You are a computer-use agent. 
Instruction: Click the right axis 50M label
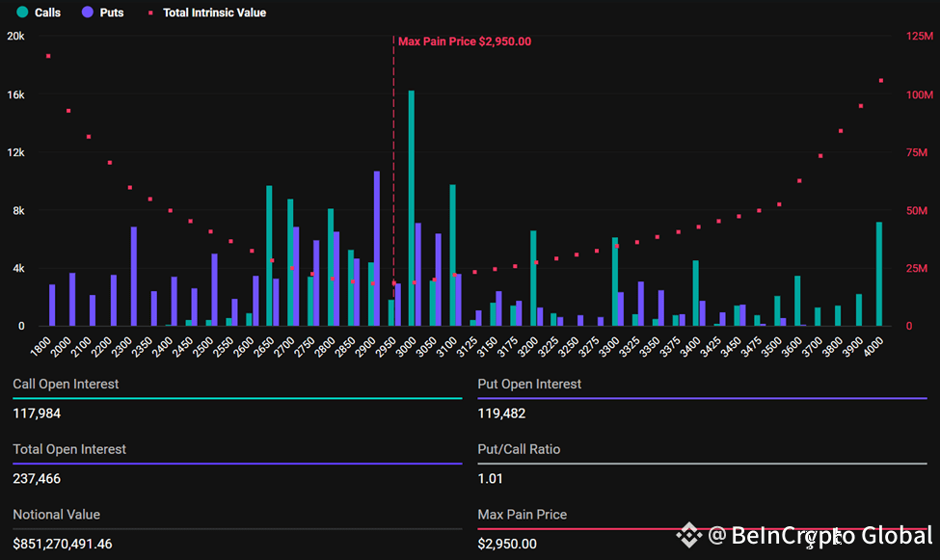[917, 210]
